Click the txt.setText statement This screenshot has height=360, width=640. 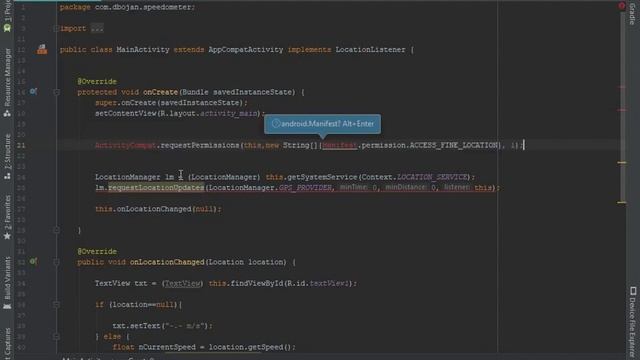162,326
